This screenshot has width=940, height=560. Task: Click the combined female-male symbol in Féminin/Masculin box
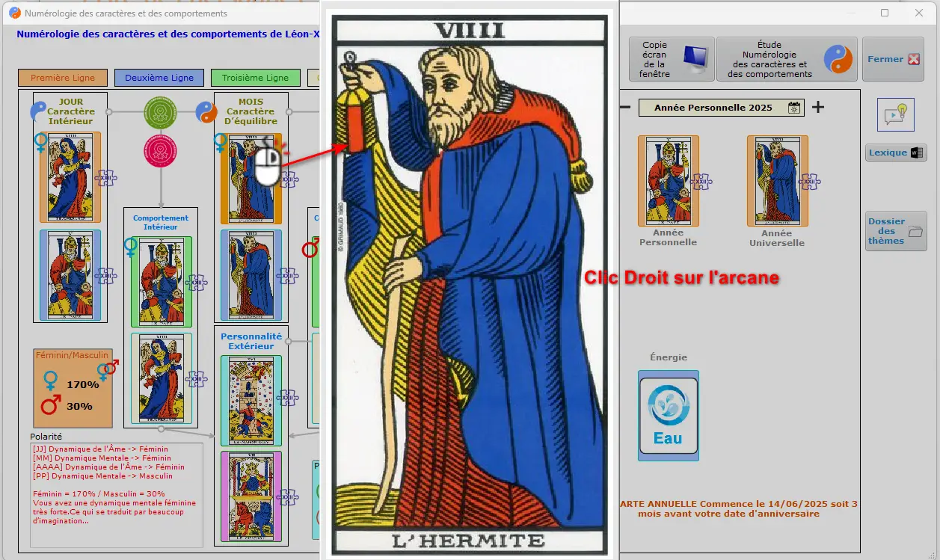point(108,369)
